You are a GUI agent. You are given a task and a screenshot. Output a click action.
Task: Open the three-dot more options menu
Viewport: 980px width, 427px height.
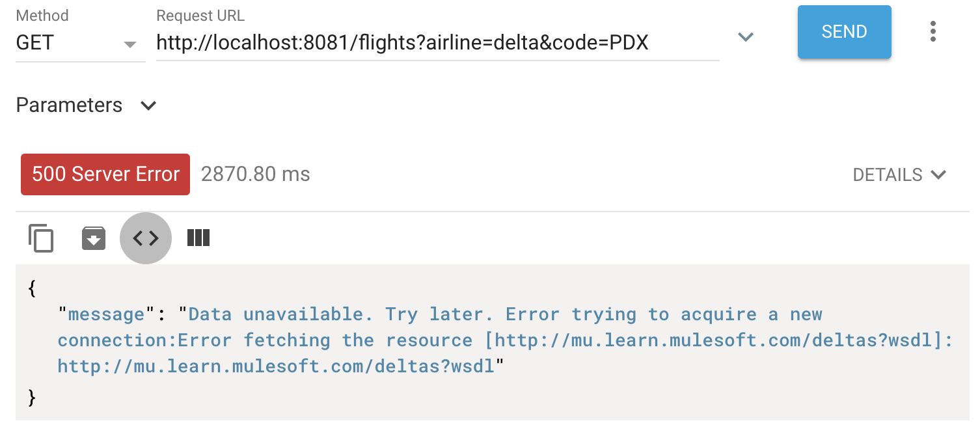coord(933,31)
